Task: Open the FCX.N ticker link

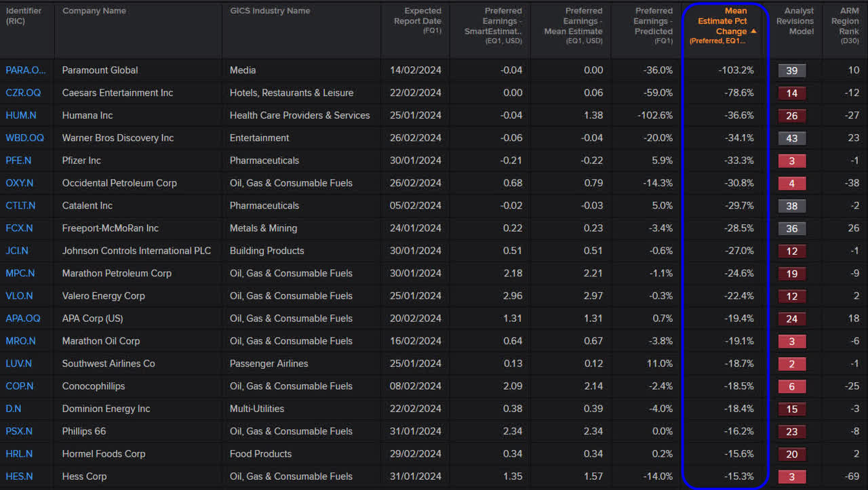Action: coord(20,228)
